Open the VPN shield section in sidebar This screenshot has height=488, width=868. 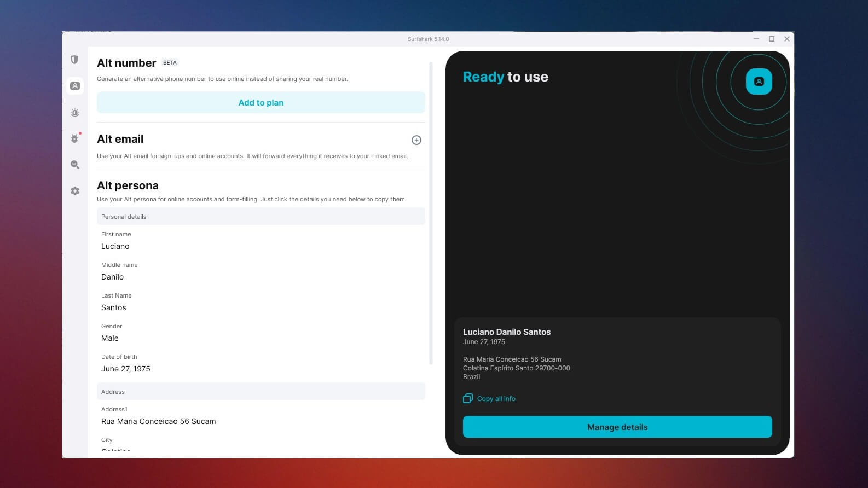click(75, 60)
